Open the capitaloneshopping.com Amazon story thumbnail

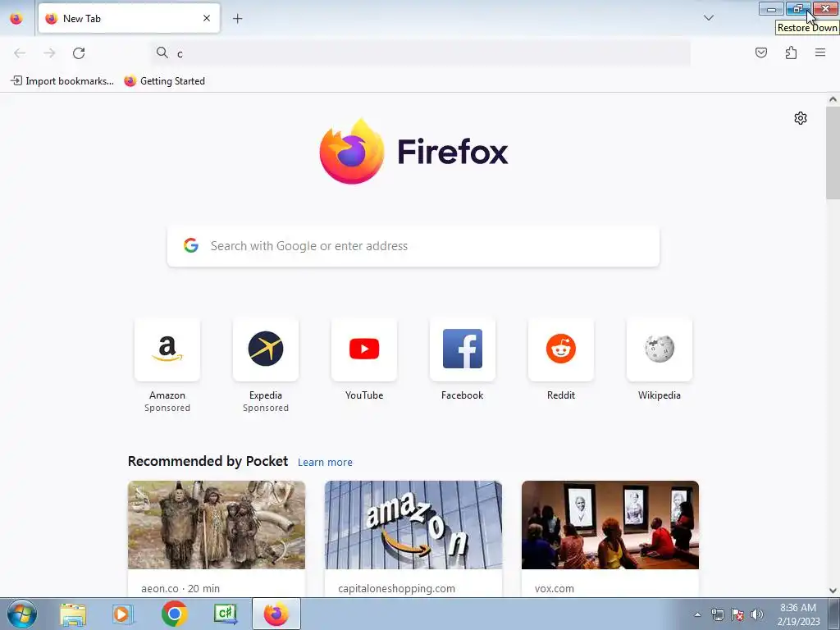click(x=413, y=525)
